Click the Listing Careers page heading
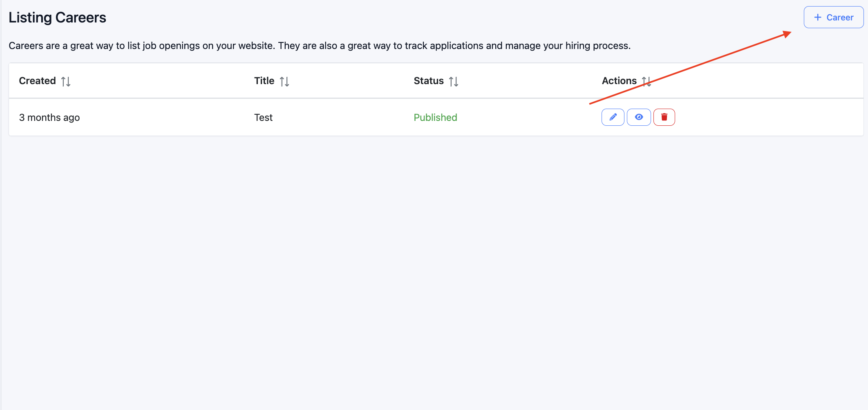 point(57,18)
